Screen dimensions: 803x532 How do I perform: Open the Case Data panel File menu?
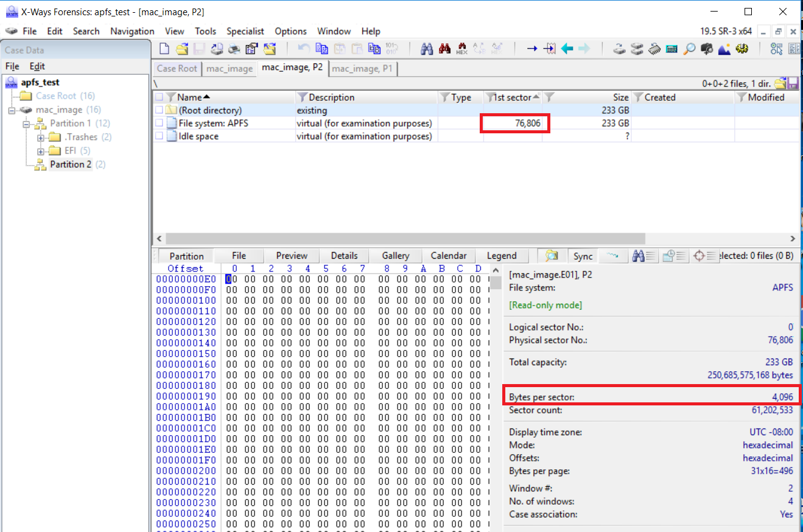coord(12,66)
